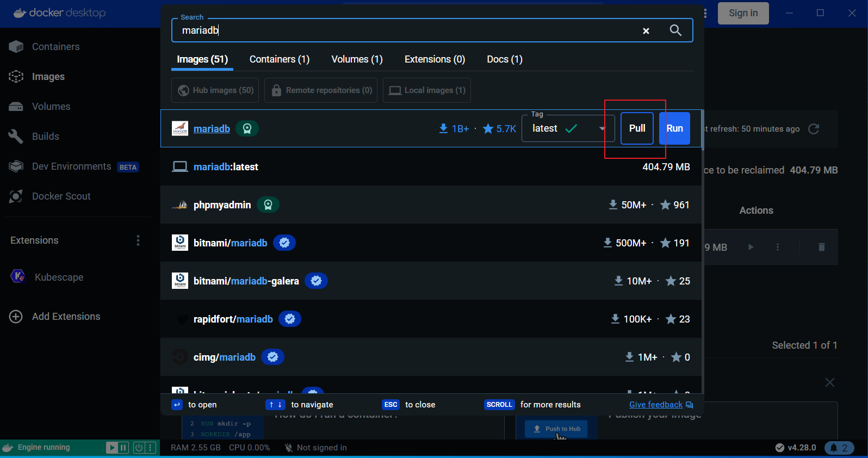
Task: Click the version v4.28.0 indicator
Action: click(x=796, y=448)
